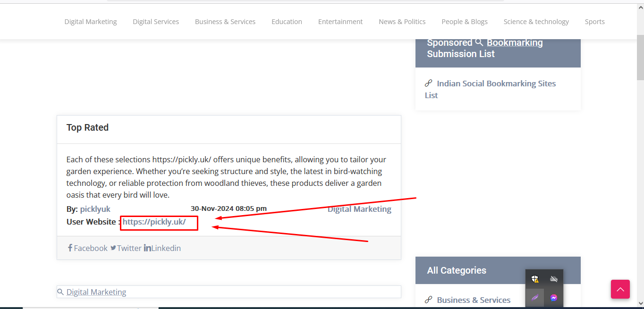Click the down arrow of page scrollbar
This screenshot has width=644, height=309.
(x=640, y=303)
